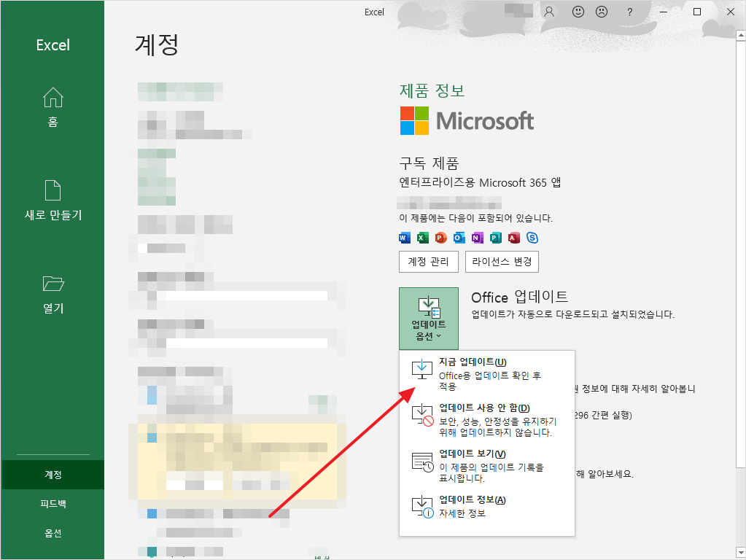
Task: Expand the 업데이트 옵션 dropdown button
Action: (429, 319)
